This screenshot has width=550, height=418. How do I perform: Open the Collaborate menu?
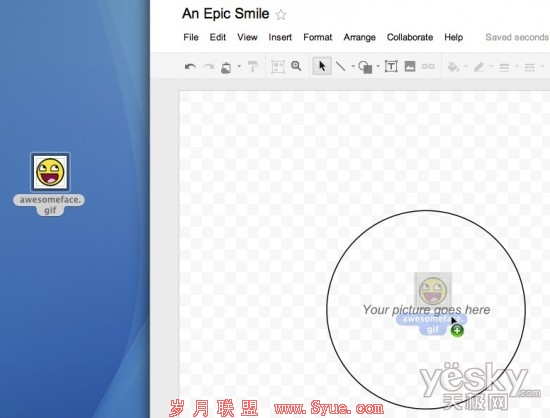(x=410, y=37)
